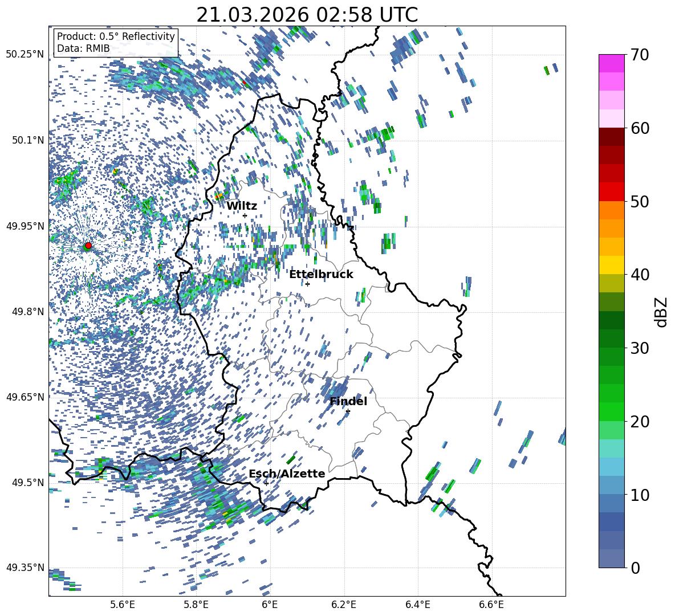This screenshot has height=616, width=675.
Task: Click the 49.5°N latitude tick label
Action: 27,482
